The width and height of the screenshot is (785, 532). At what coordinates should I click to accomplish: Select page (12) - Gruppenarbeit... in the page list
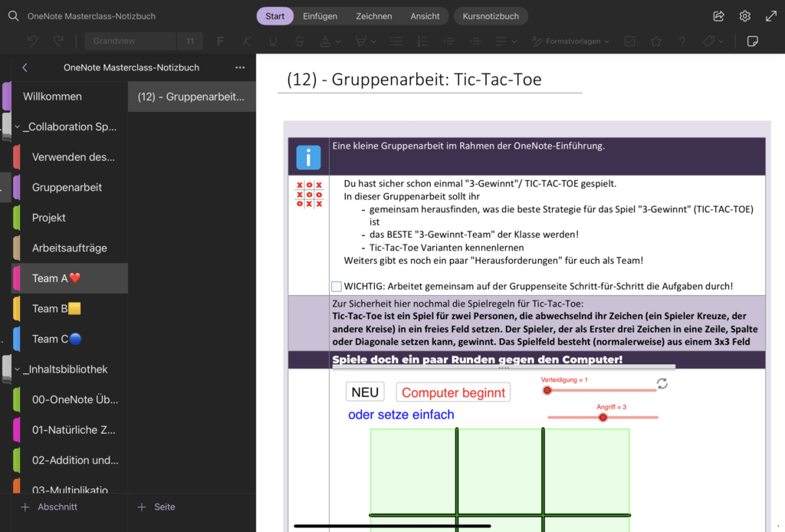tap(192, 97)
